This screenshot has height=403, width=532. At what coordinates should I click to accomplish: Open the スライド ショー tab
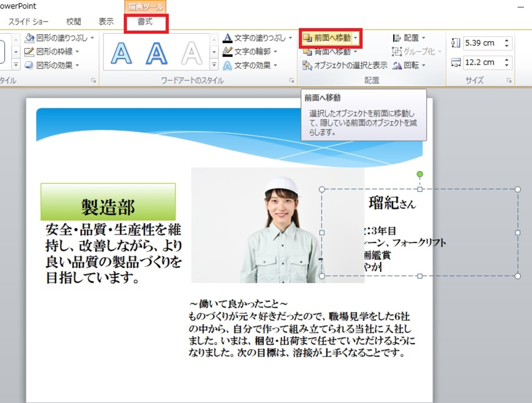(28, 22)
